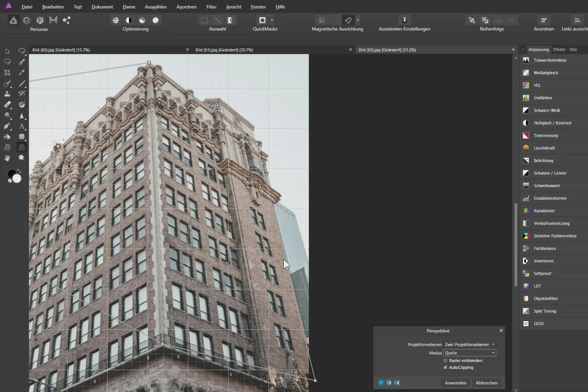Select the Clone stamp tool

[x=7, y=94]
